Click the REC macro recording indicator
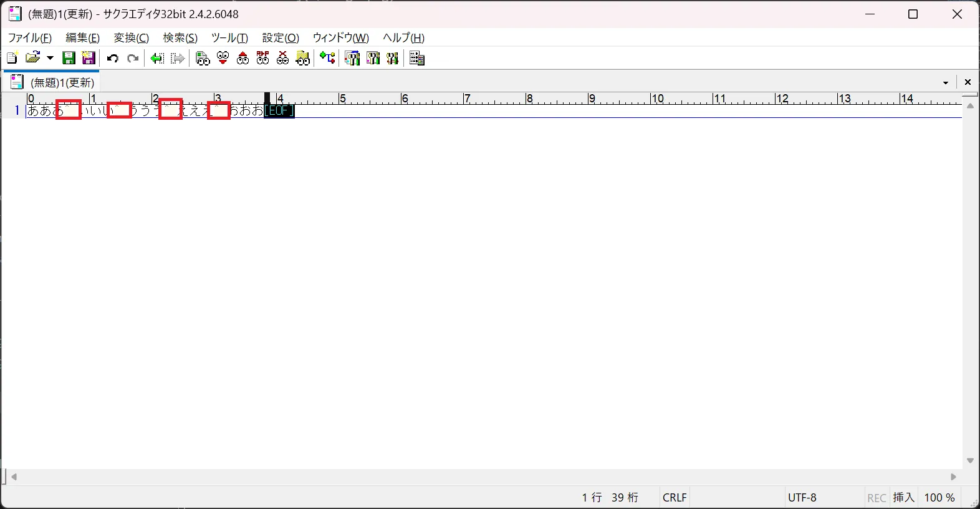The width and height of the screenshot is (980, 509). coord(877,498)
